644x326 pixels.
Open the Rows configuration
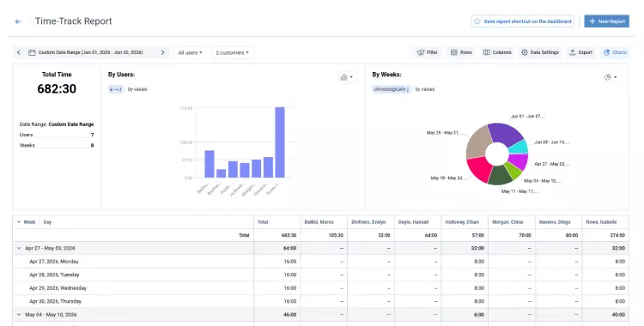461,52
